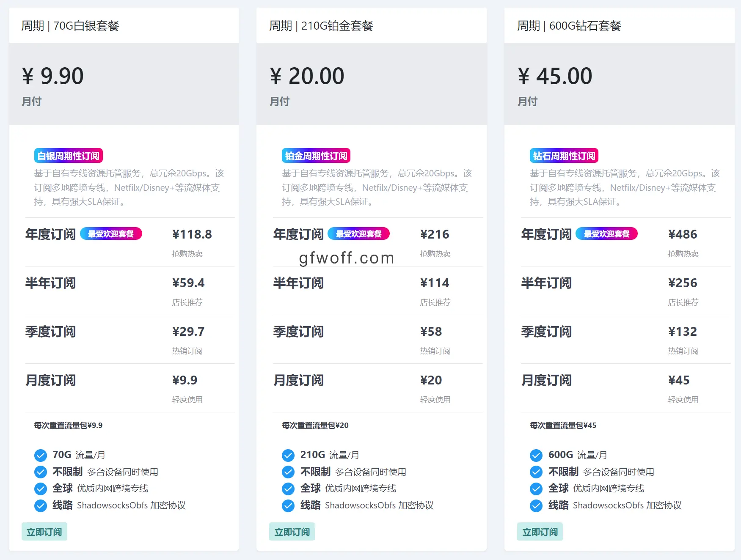Click the ¥216 annual price
The image size is (741, 560).
click(435, 234)
